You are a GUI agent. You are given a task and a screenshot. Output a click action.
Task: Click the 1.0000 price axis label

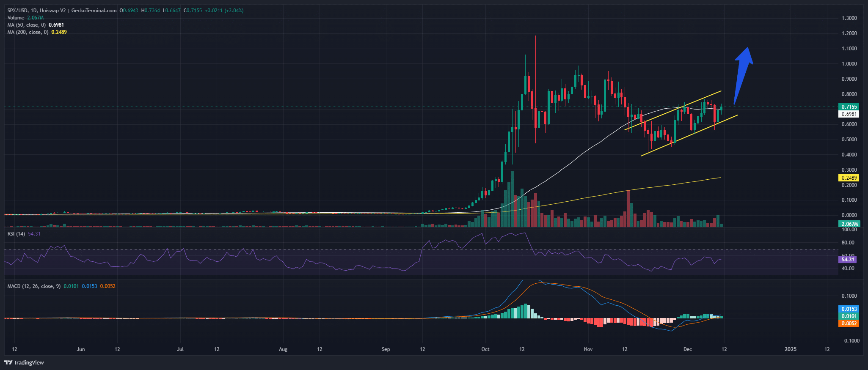click(x=849, y=64)
